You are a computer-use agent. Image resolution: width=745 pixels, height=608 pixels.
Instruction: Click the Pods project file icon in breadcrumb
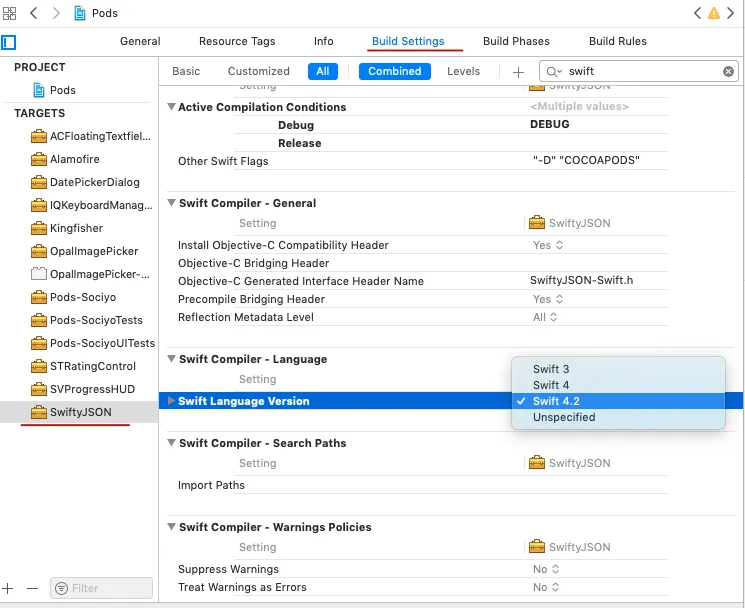(x=80, y=13)
